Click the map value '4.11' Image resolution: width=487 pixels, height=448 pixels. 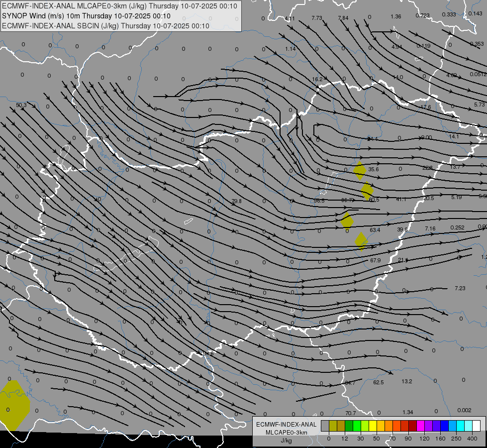point(290,18)
